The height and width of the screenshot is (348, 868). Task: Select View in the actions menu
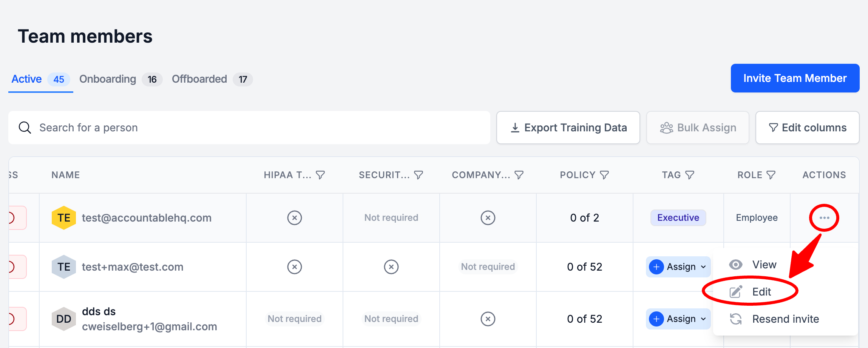click(x=764, y=265)
